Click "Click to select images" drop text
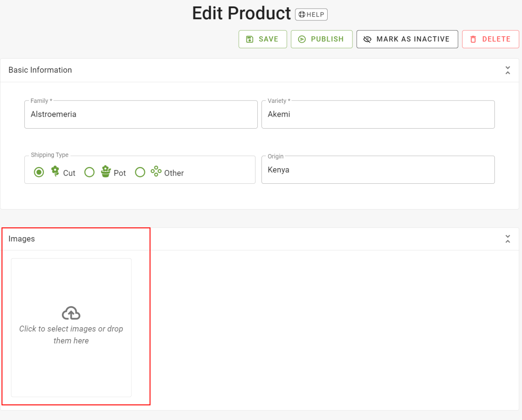The width and height of the screenshot is (522, 420). [71, 335]
